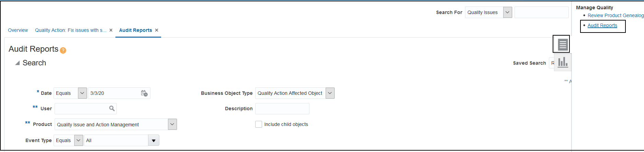Image resolution: width=644 pixels, height=152 pixels.
Task: Open the bar chart analytics icon
Action: pyautogui.click(x=563, y=62)
